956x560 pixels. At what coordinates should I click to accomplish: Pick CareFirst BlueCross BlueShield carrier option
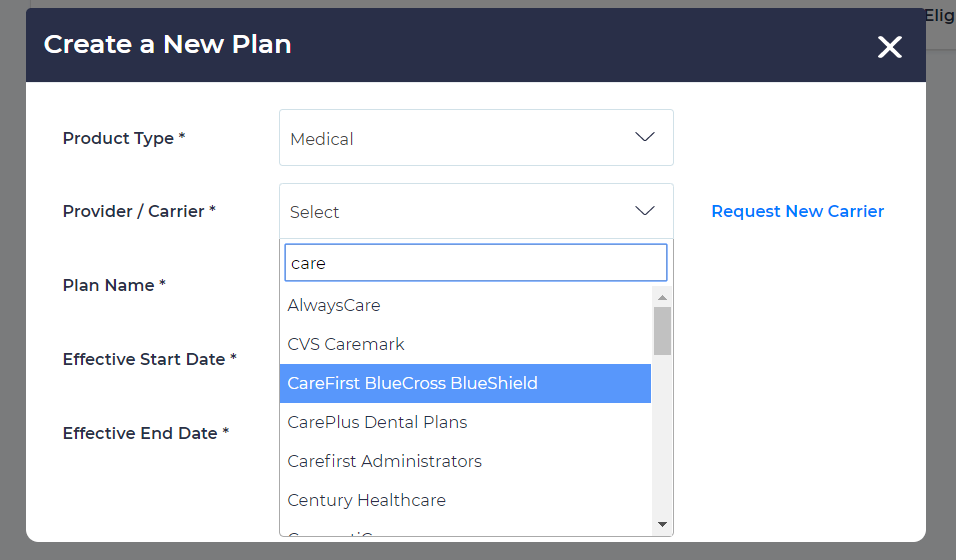pyautogui.click(x=412, y=383)
